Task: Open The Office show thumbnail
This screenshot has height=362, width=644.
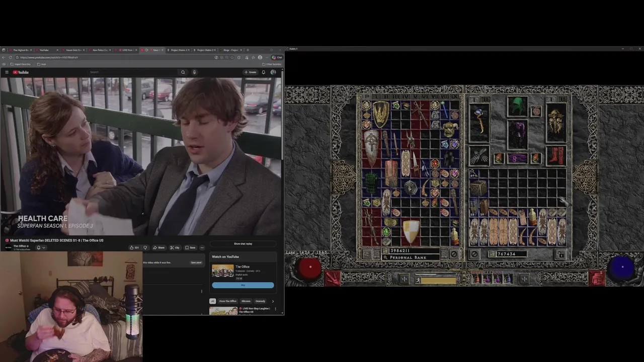Action: [222, 270]
